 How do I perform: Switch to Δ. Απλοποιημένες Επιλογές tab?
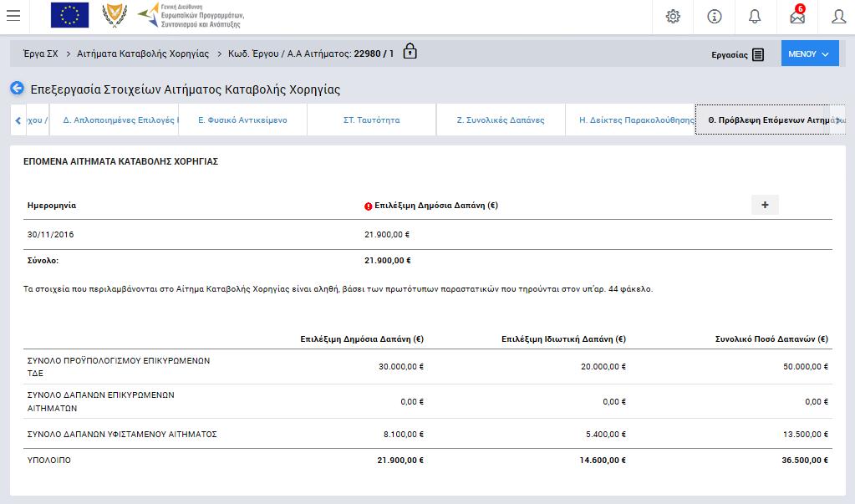tap(115, 120)
